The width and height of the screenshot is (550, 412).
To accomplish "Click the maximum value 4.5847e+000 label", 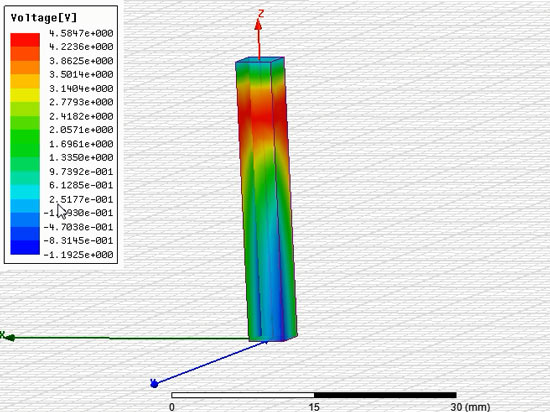I will pyautogui.click(x=81, y=33).
